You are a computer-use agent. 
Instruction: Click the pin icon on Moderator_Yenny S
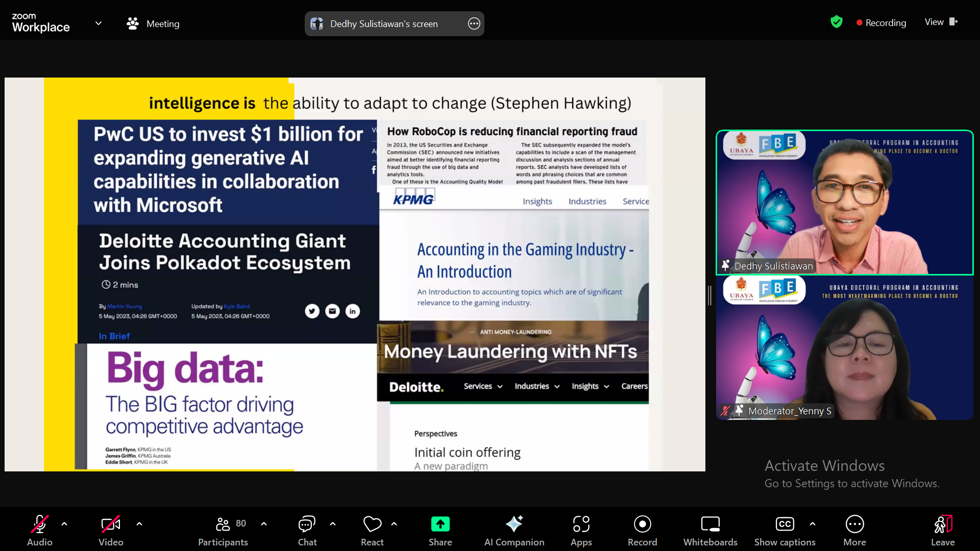739,410
